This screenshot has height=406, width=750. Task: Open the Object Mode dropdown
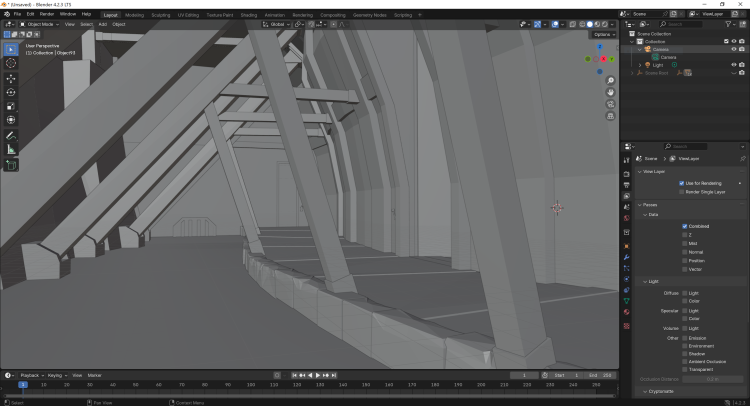[38, 24]
